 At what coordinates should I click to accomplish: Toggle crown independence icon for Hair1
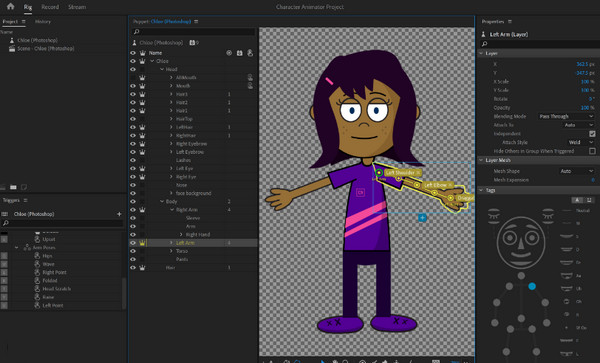click(142, 111)
